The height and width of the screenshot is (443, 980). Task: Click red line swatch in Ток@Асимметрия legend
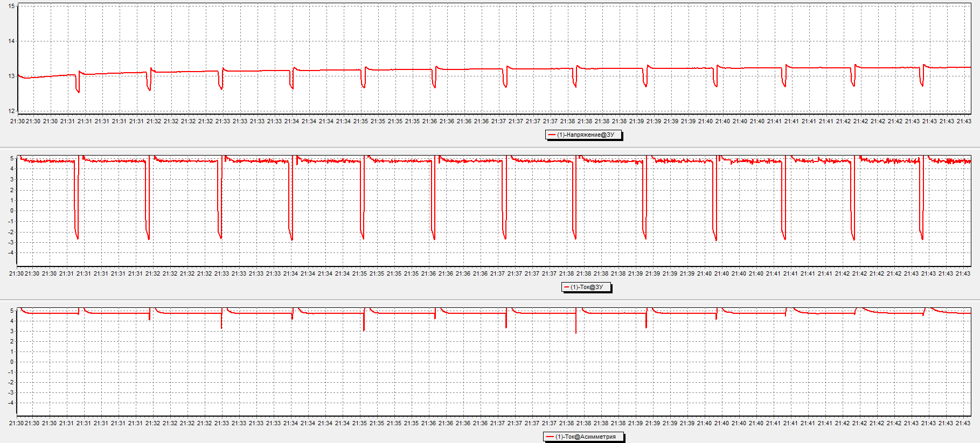coord(550,437)
